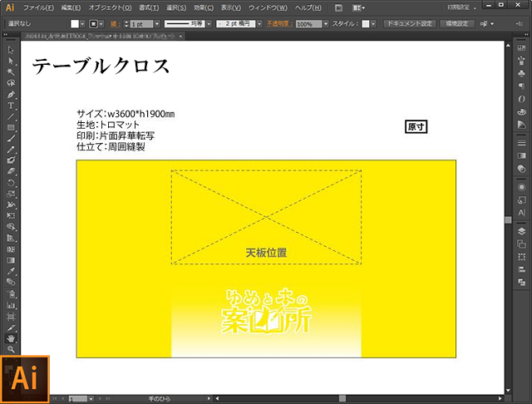532x404 pixels.
Task: Open the Layers panel icon
Action: [x=521, y=230]
